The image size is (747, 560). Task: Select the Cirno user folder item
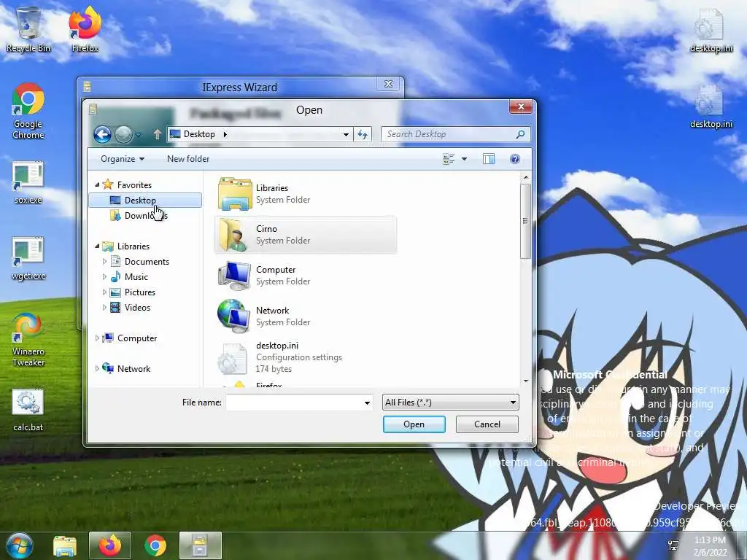coord(306,235)
